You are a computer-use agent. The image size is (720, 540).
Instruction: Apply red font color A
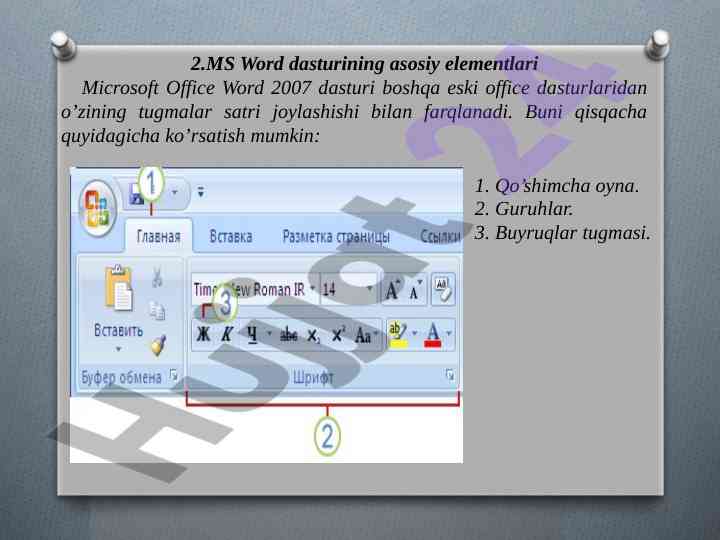(433, 335)
